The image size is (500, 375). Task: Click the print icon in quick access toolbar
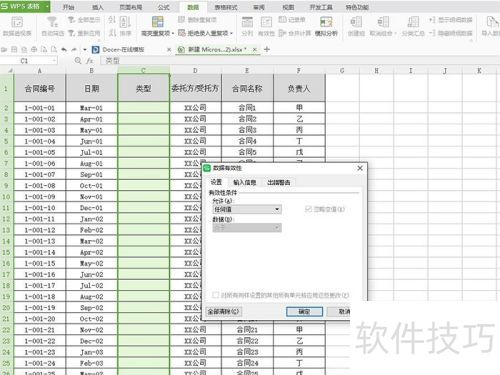click(x=34, y=50)
